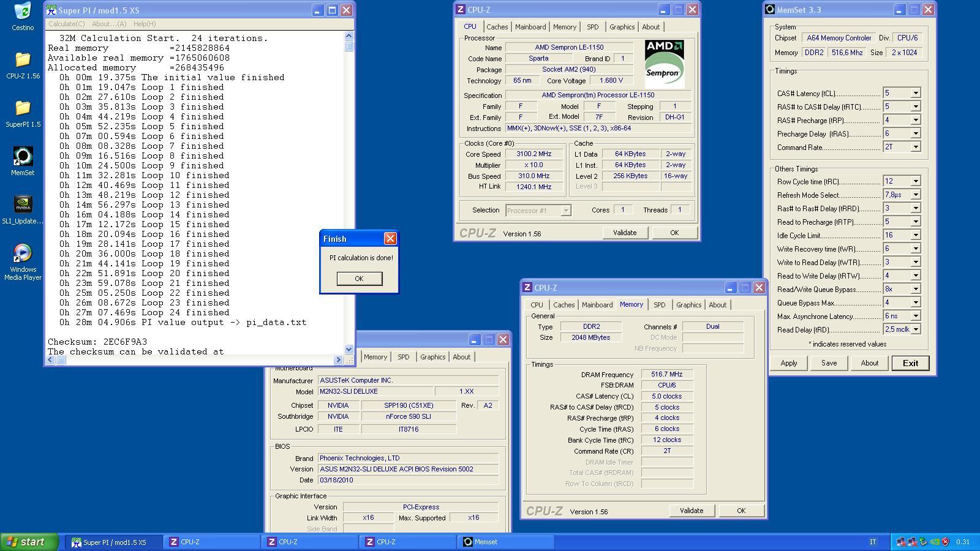The height and width of the screenshot is (551, 980).
Task: Click Validate in the CPU-Z CPU window
Action: coord(625,233)
